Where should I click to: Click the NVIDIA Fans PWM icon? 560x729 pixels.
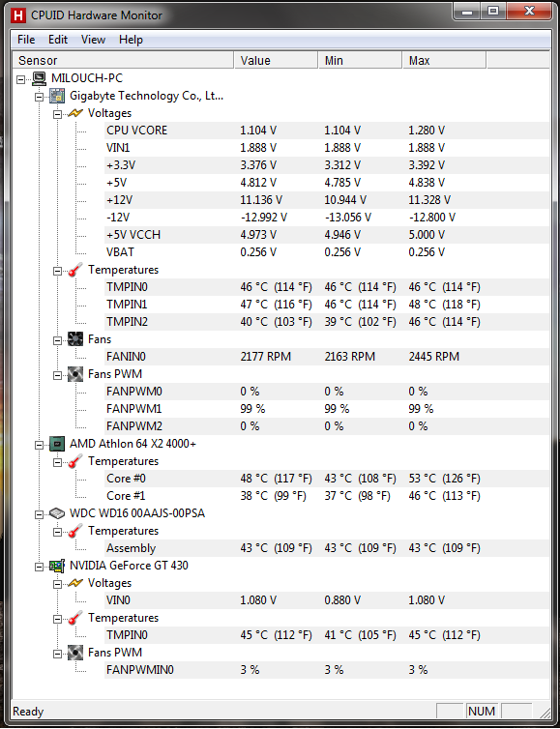75,653
